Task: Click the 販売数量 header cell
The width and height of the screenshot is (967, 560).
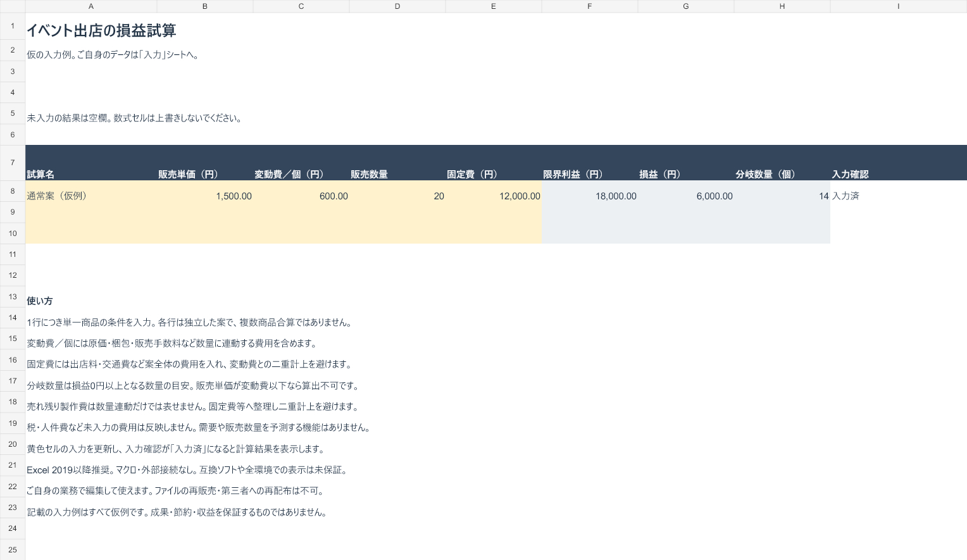Action: [397, 163]
